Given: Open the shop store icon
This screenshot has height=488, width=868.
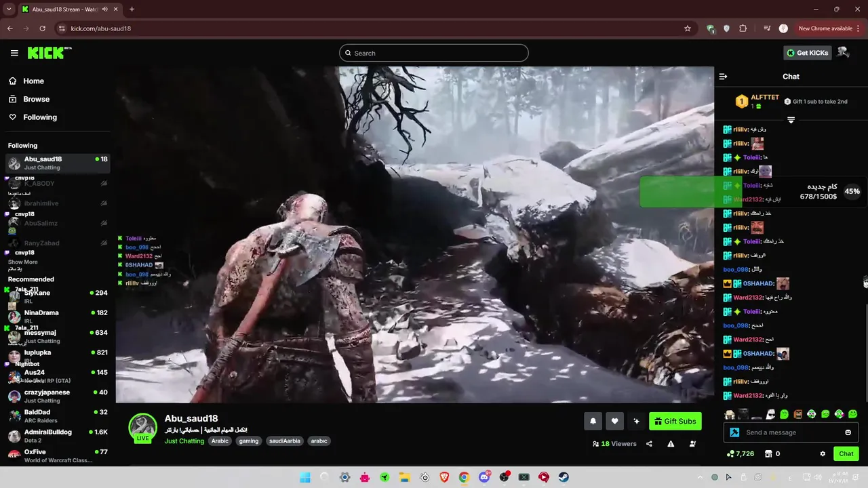Looking at the screenshot, I should [x=768, y=454].
